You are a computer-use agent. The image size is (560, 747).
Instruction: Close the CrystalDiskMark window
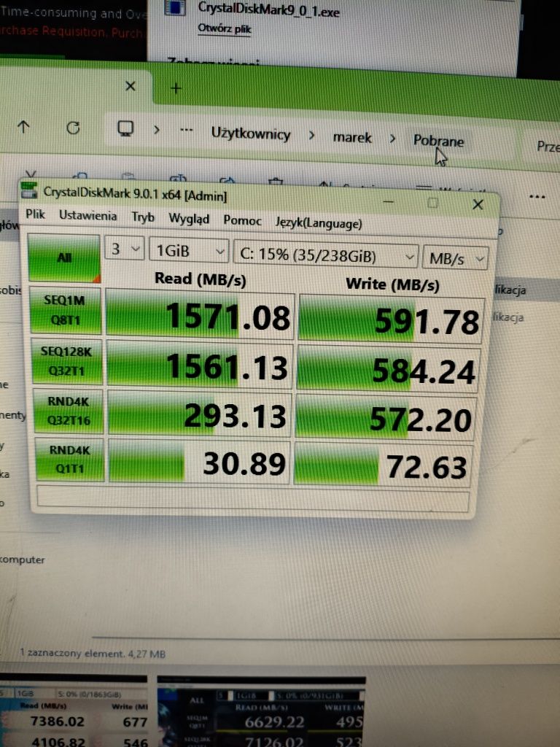pyautogui.click(x=478, y=204)
